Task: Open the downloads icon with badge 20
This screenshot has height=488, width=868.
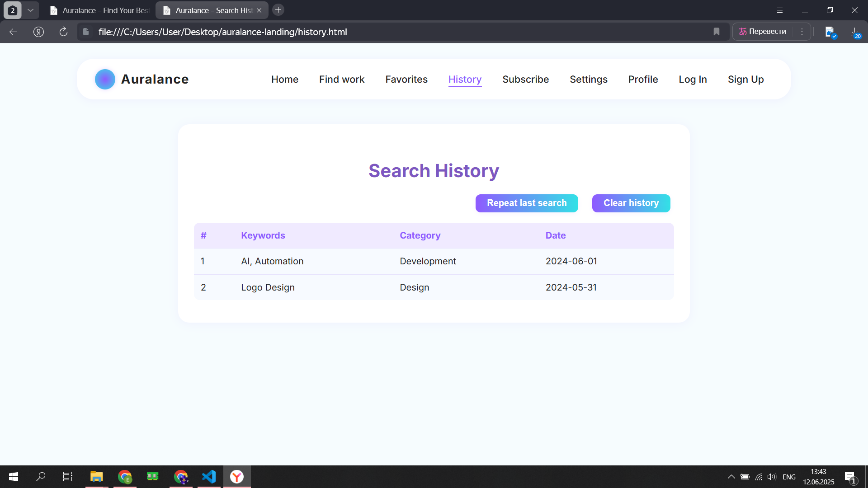Action: point(854,32)
